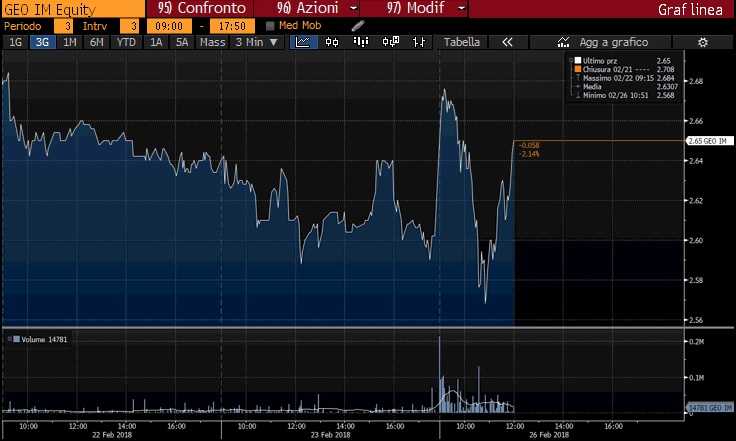The image size is (736, 441).
Task: Click the 22 Feb 2018 date label
Action: point(112,435)
